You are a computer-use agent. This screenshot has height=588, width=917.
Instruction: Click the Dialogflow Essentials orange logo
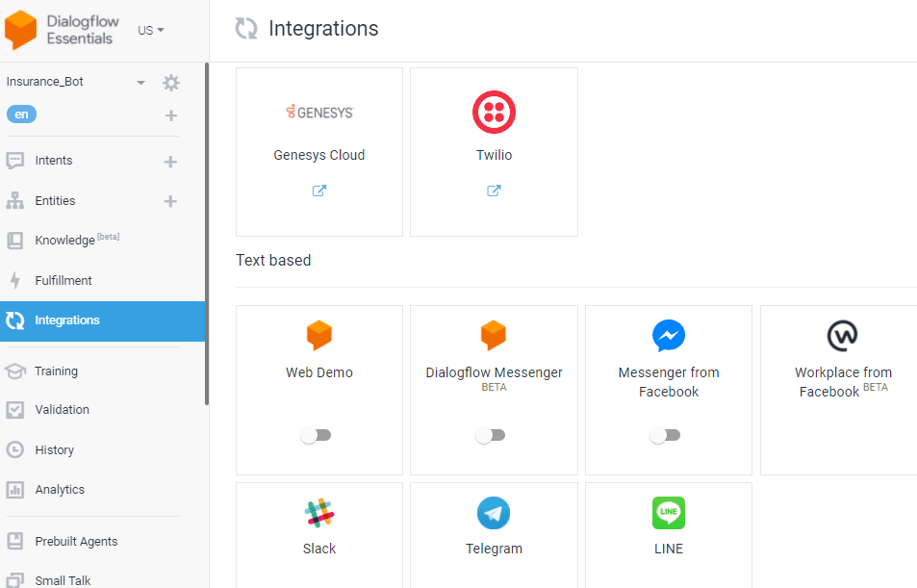pos(20,30)
